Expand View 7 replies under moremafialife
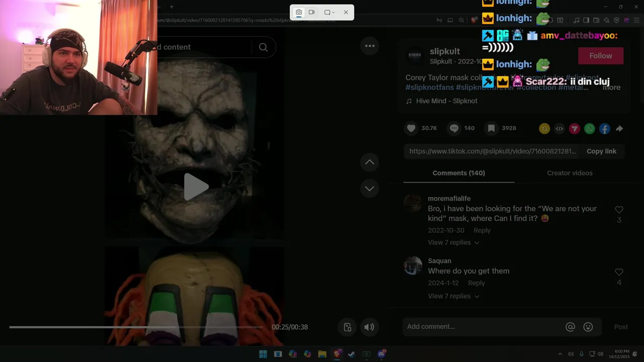 [x=453, y=242]
